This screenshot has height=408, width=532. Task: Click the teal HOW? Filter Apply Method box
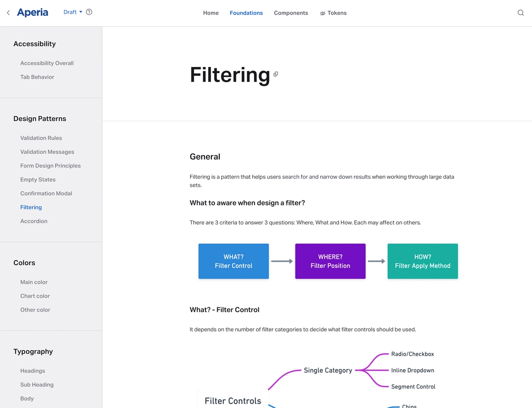(x=422, y=261)
